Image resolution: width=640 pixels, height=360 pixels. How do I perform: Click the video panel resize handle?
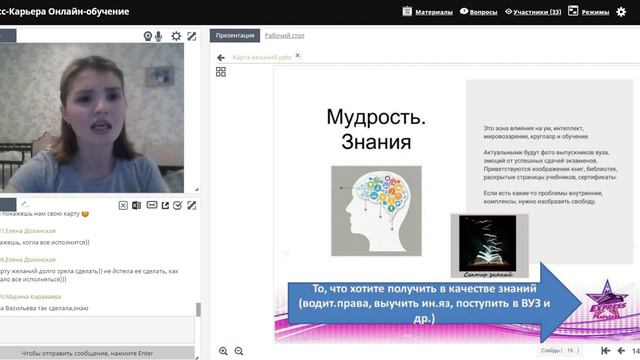click(197, 189)
